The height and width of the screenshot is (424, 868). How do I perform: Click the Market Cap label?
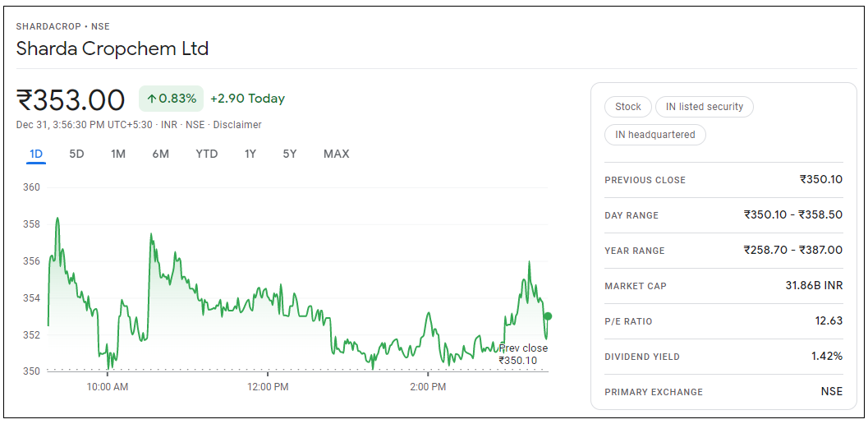(x=636, y=287)
